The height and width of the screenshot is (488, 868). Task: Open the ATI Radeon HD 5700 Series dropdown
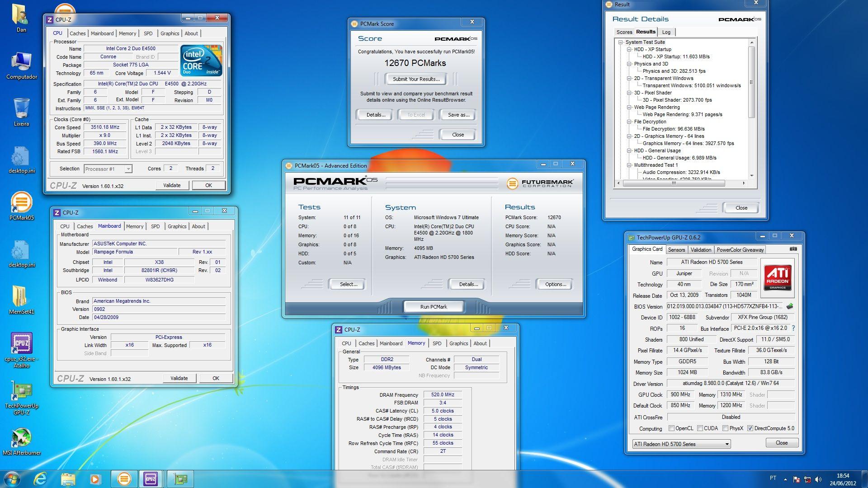point(681,444)
